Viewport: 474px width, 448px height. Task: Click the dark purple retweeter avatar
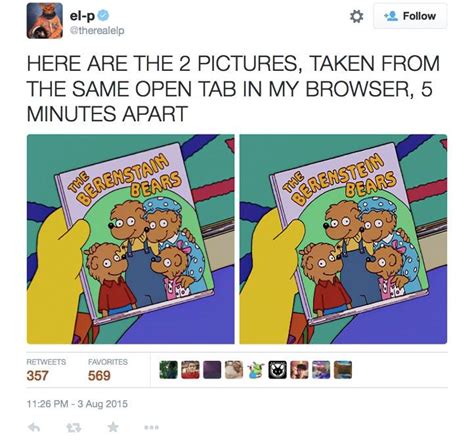click(x=212, y=370)
